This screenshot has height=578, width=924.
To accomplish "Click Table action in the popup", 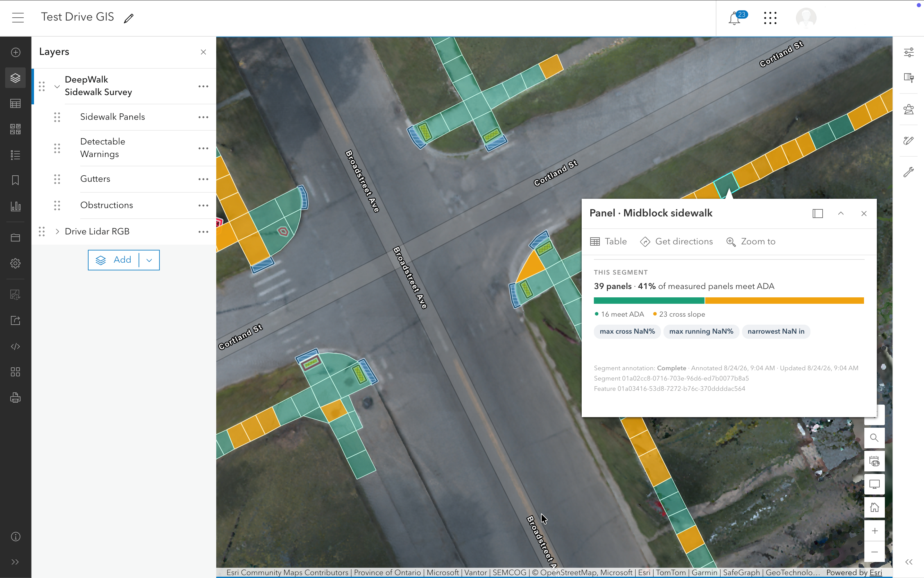I will coord(609,241).
